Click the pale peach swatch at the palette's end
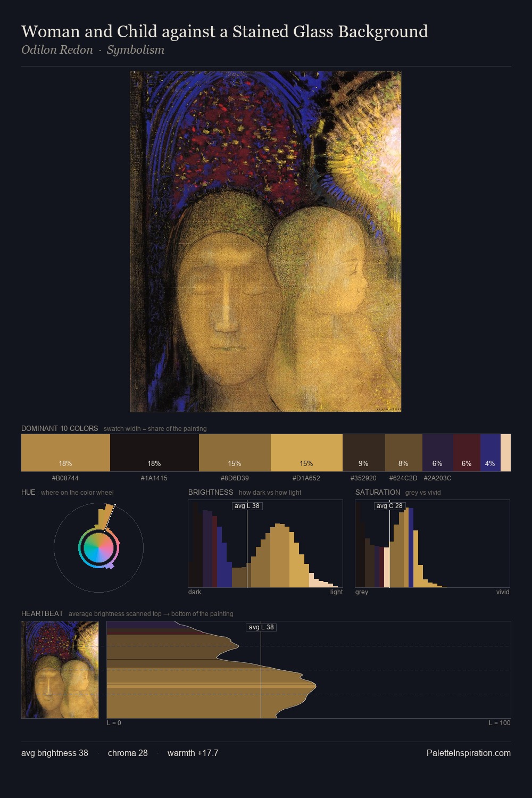This screenshot has height=798, width=532. tap(505, 453)
